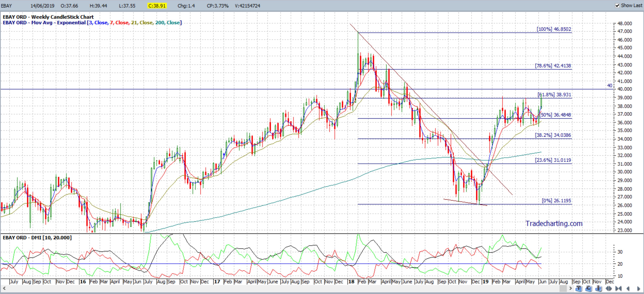This screenshot has height=294, width=644.
Task: Click the EBAY ticker symbol in header
Action: click(7, 6)
